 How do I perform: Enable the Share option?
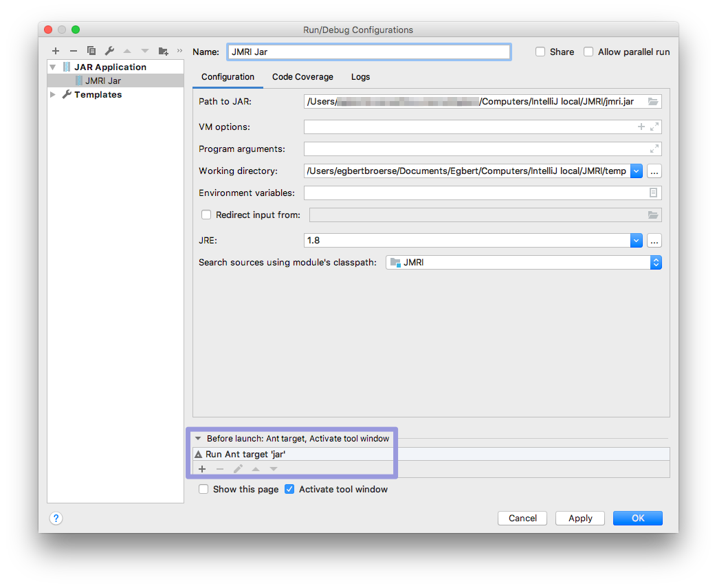coord(540,52)
